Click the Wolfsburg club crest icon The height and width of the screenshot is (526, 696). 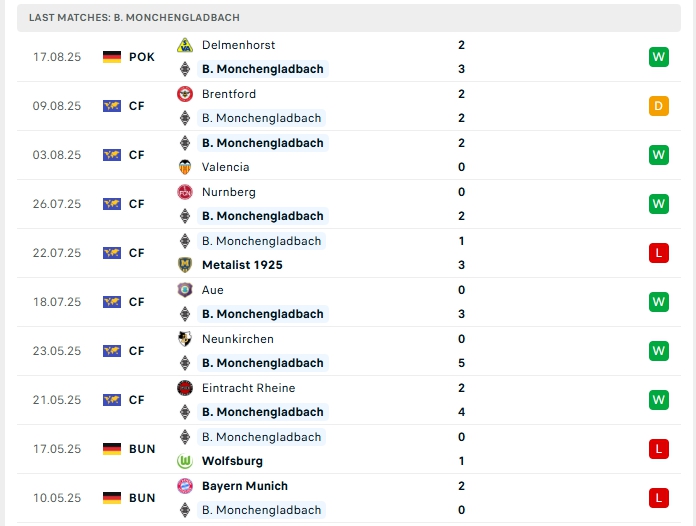coord(184,461)
